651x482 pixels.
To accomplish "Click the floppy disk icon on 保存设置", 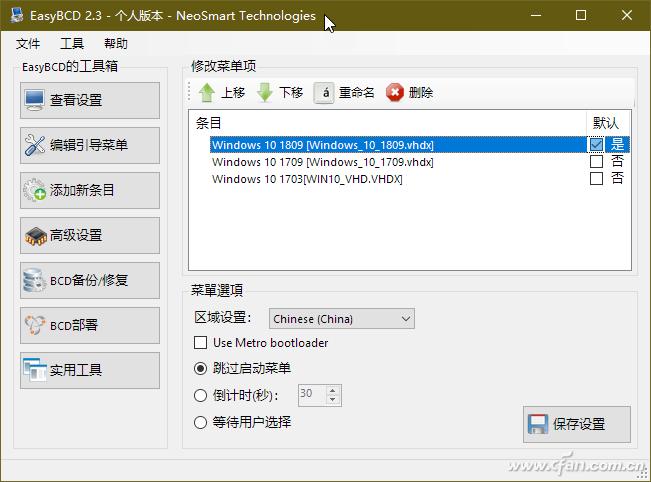I will pyautogui.click(x=538, y=424).
